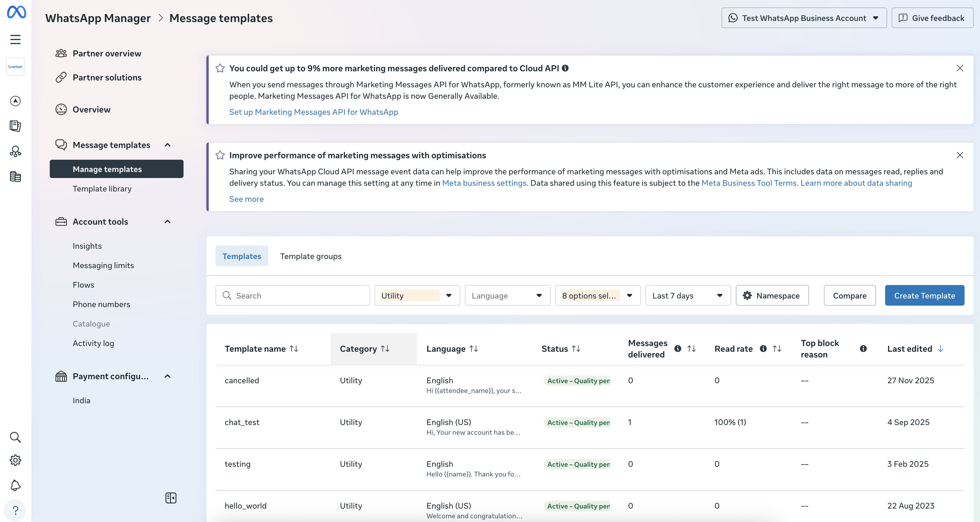The width and height of the screenshot is (980, 522).
Task: Click the template Search input field
Action: pyautogui.click(x=292, y=295)
